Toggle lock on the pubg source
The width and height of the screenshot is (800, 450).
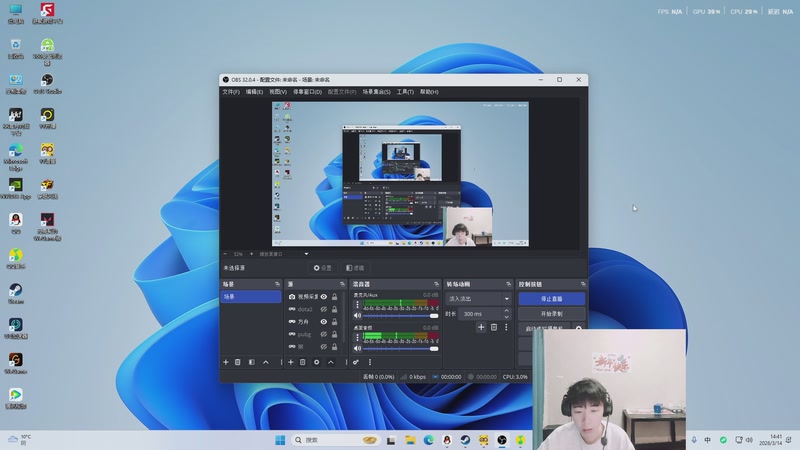point(335,334)
